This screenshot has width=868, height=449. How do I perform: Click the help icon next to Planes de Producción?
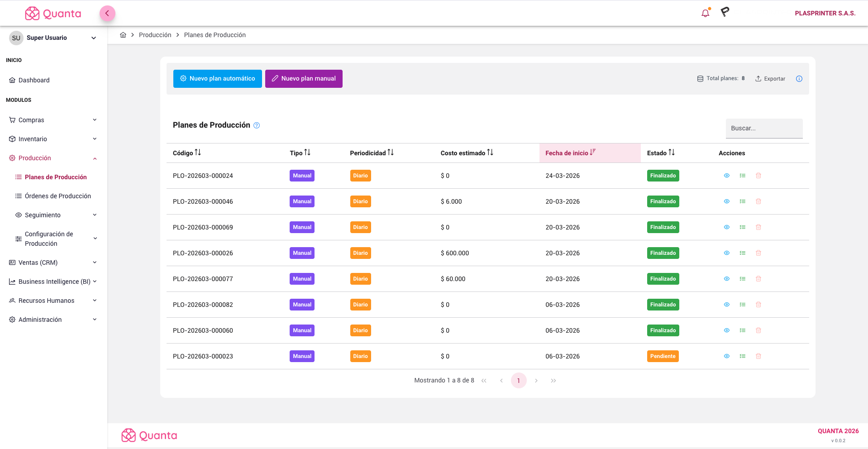[257, 125]
